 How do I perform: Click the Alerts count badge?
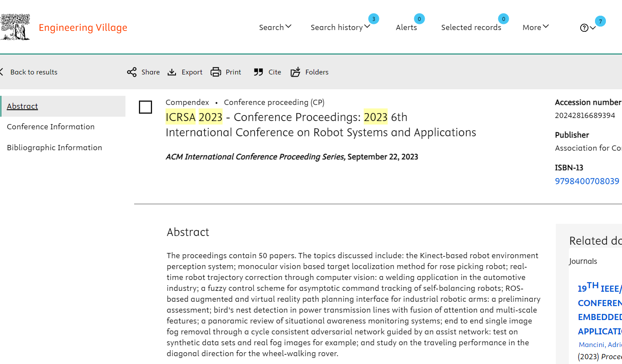pos(419,19)
